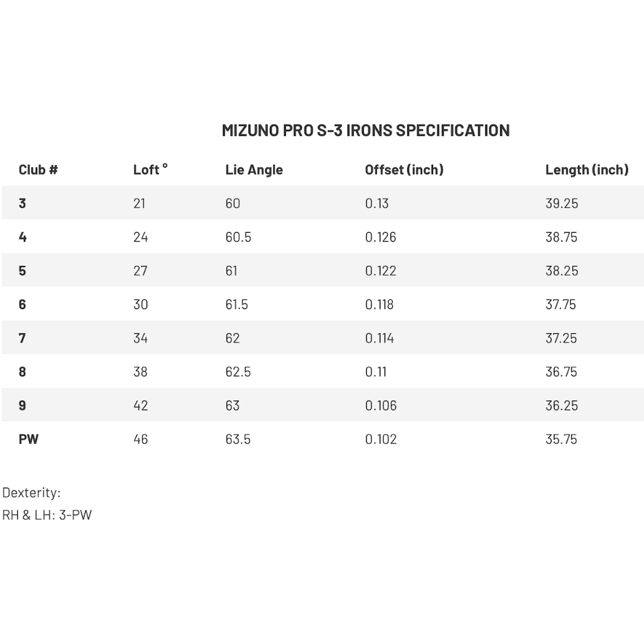
Task: Select club 3 row label
Action: point(23,203)
